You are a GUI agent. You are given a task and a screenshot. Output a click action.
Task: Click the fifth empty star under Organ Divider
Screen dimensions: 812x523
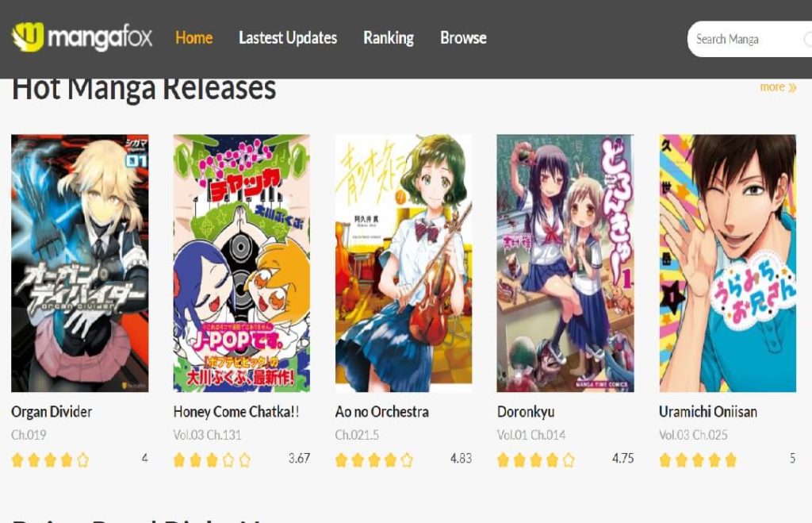coord(82,460)
